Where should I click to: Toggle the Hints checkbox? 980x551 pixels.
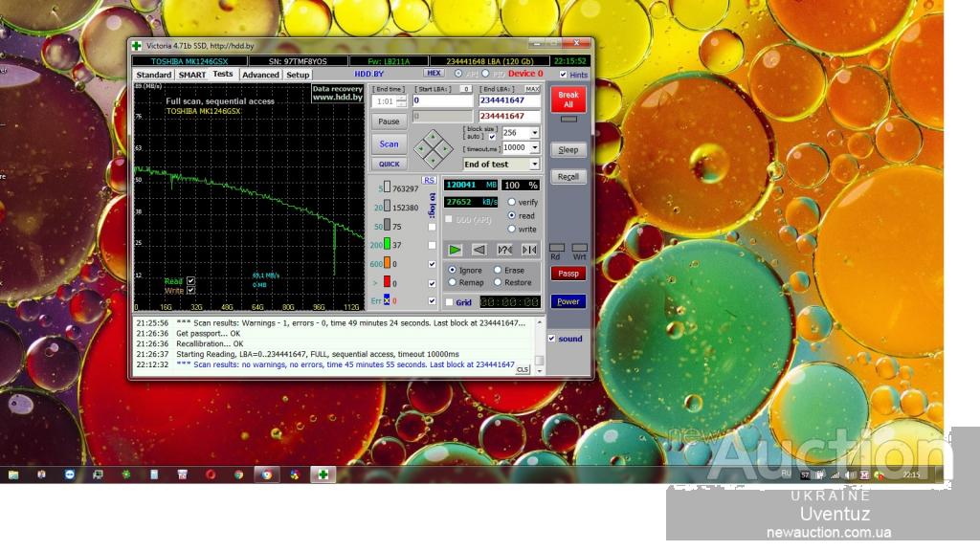563,75
